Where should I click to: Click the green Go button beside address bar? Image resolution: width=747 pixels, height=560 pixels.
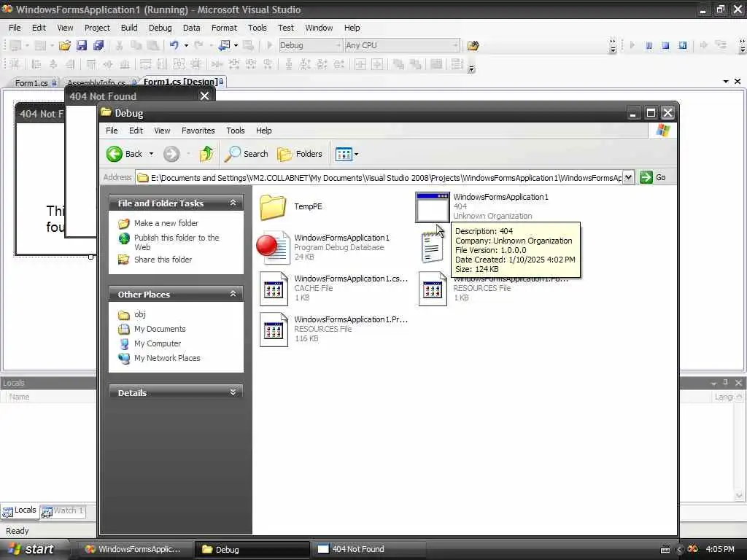pos(653,178)
